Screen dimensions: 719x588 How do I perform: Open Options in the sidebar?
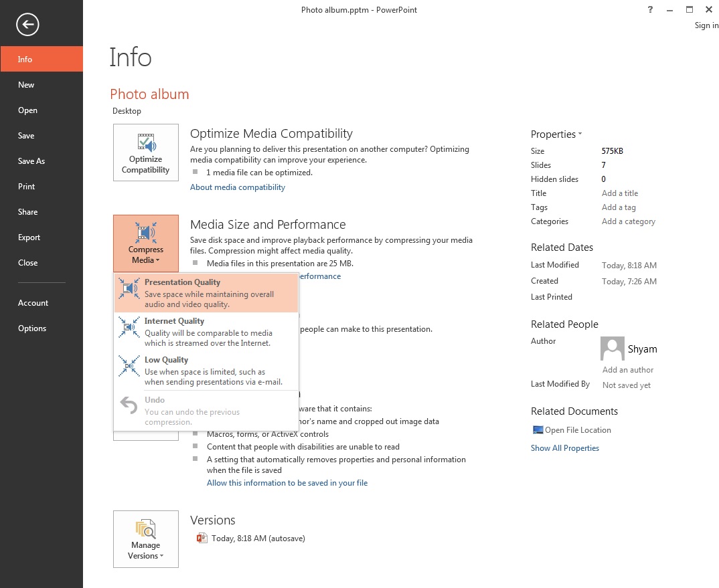point(42,328)
